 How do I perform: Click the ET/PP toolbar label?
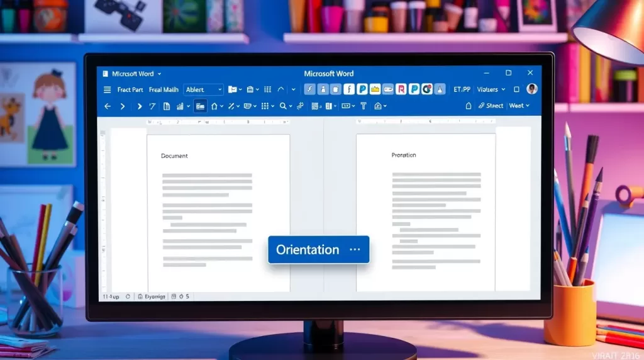[x=462, y=89]
